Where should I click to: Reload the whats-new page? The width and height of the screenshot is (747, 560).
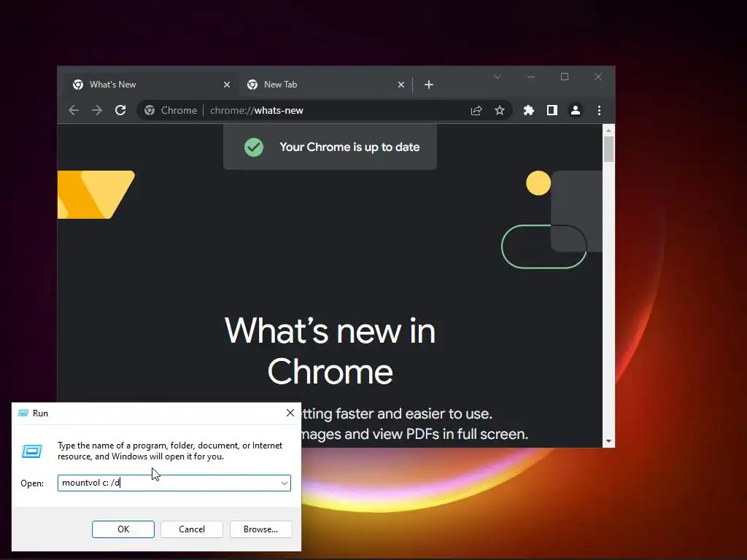pyautogui.click(x=120, y=111)
